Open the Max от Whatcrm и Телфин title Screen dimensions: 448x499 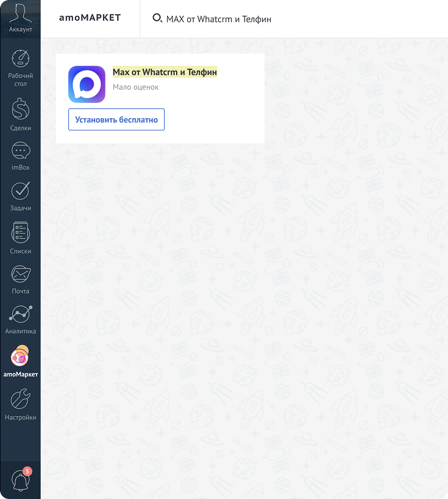(x=165, y=72)
